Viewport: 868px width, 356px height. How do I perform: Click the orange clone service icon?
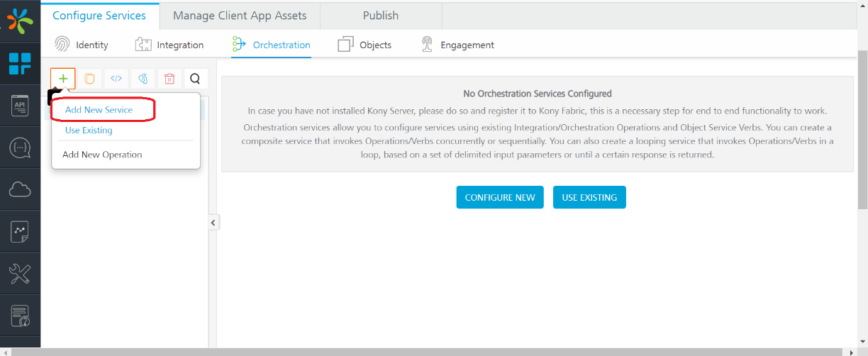89,79
